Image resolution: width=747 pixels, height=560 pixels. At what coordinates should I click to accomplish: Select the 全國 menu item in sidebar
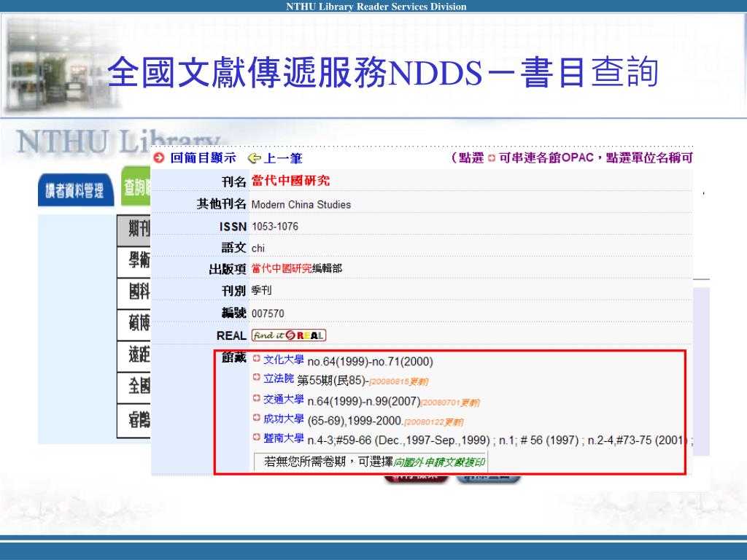pyautogui.click(x=134, y=388)
